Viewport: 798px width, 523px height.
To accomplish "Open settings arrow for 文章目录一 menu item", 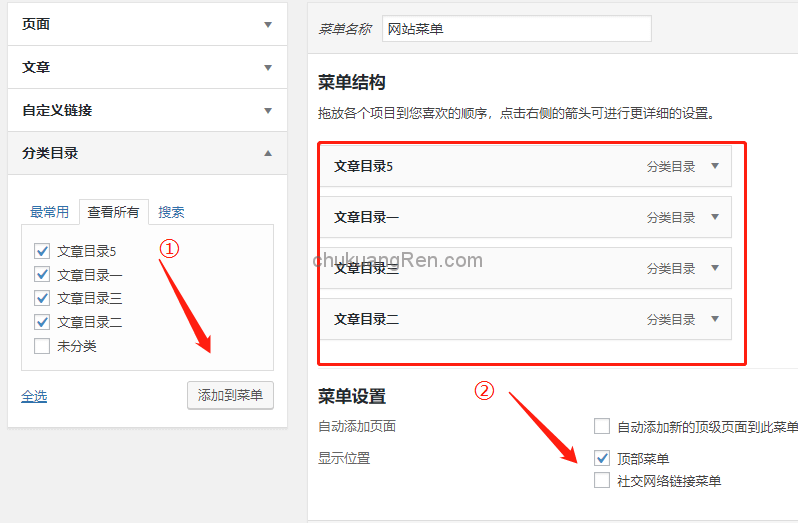I will [714, 217].
